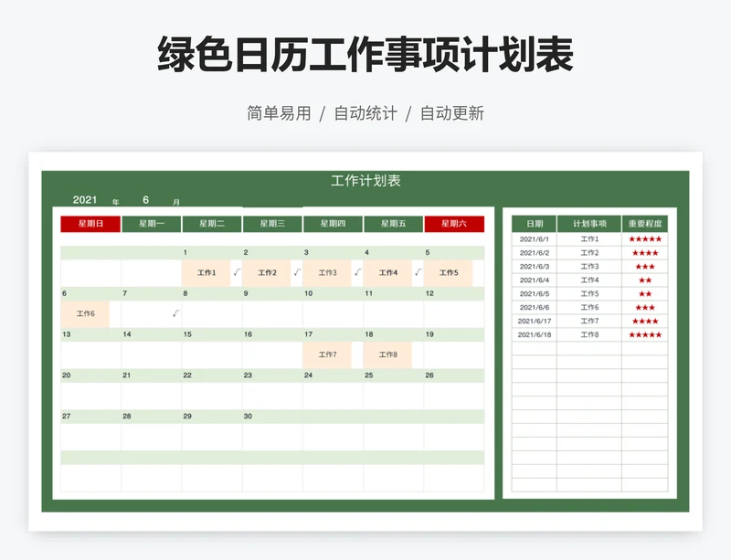Click the 工作7 entry on the calendar
731x560 pixels.
point(327,354)
